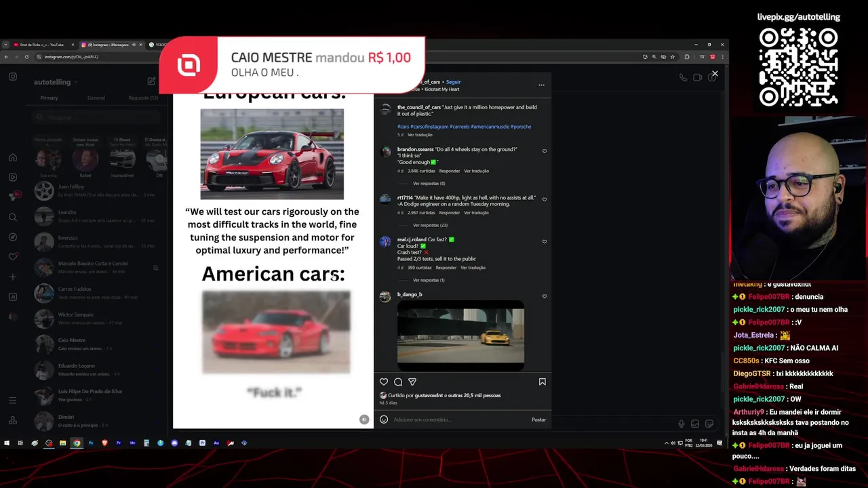Open emoji picker in comment box

tap(384, 420)
